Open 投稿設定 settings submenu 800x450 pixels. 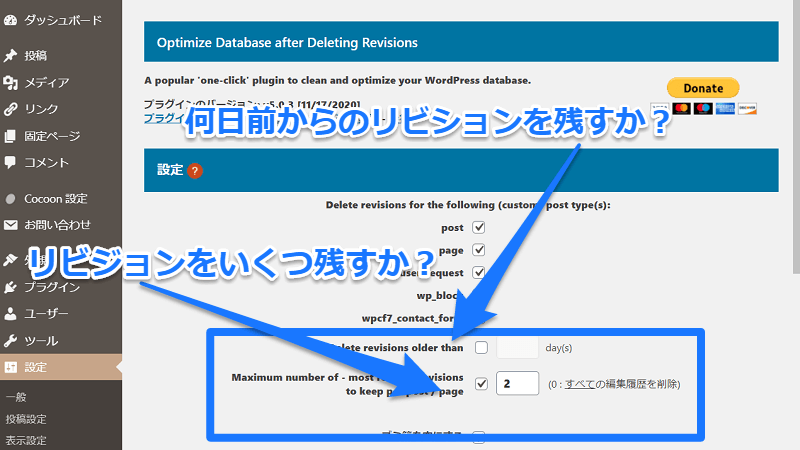tap(26, 419)
